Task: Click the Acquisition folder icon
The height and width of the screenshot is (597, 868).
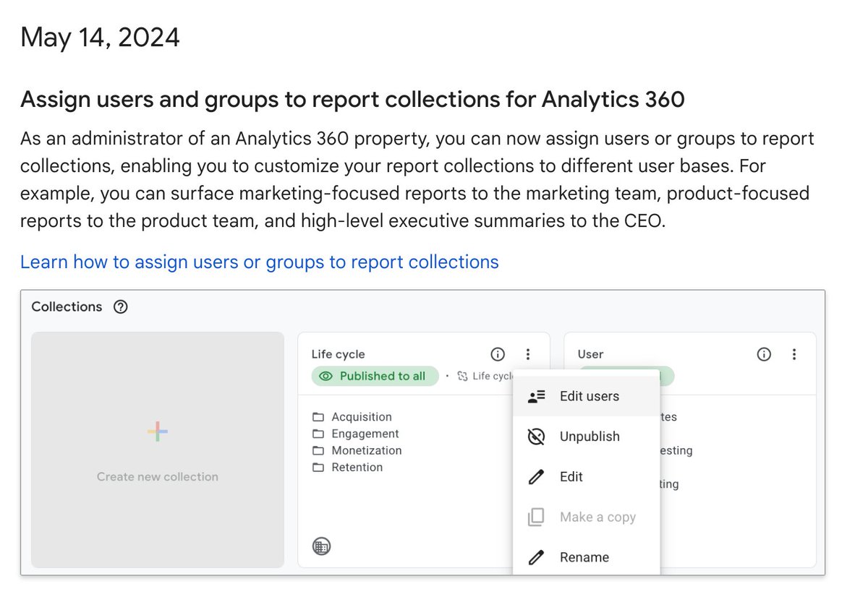Action: coord(318,417)
